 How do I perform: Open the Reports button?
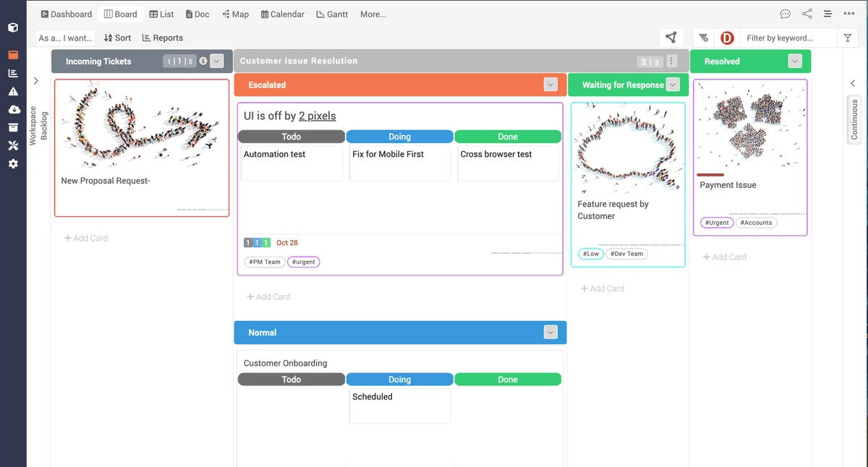(x=162, y=38)
